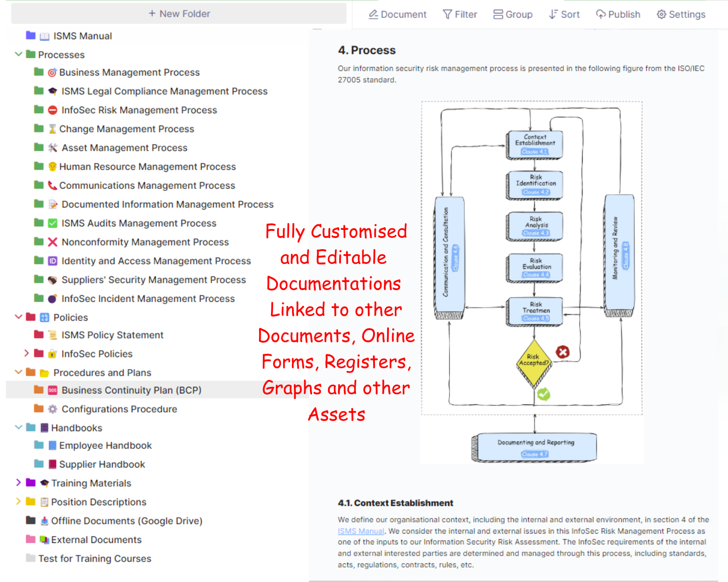Expand the InfoSec Policies folder
Viewport: 728px width, 582px height.
coord(27,353)
